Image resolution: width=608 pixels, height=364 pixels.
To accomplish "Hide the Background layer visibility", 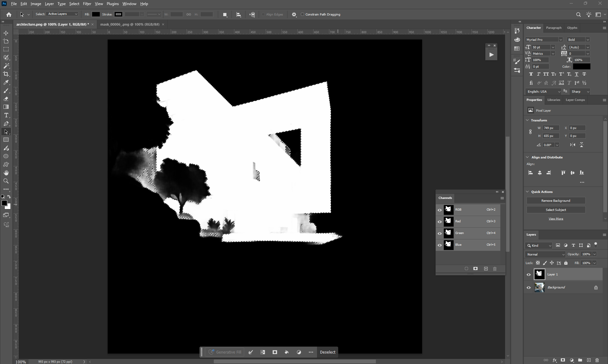I will coord(529,287).
